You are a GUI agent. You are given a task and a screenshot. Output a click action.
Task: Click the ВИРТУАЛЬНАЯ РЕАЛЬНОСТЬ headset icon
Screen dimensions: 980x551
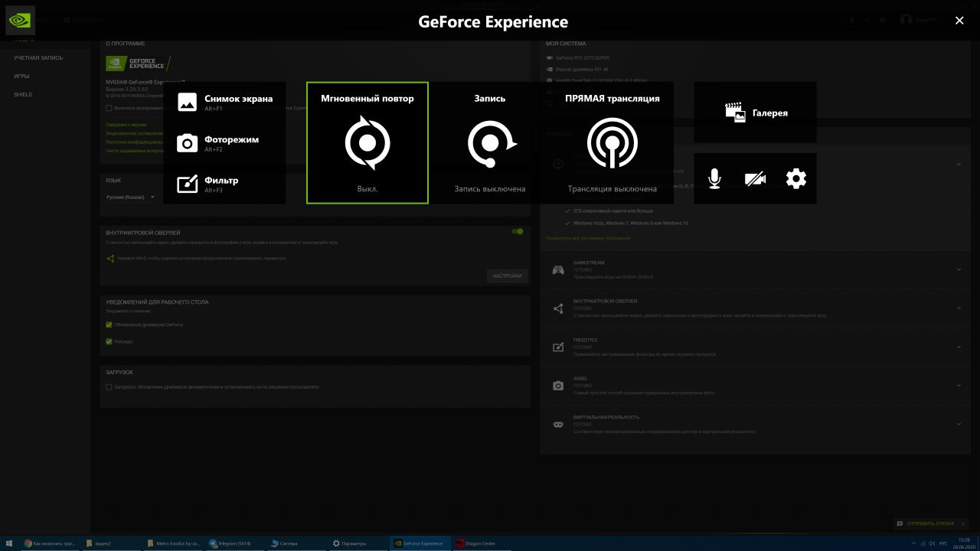pyautogui.click(x=558, y=424)
